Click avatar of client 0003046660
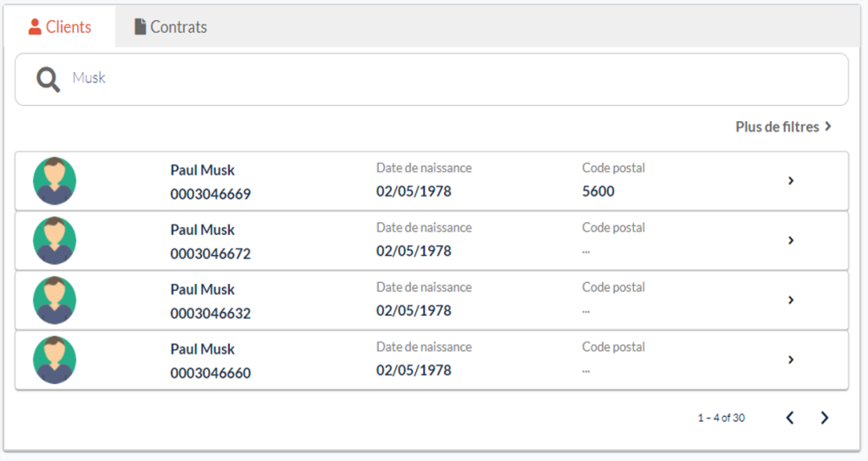Image resolution: width=868 pixels, height=461 pixels. click(x=55, y=360)
